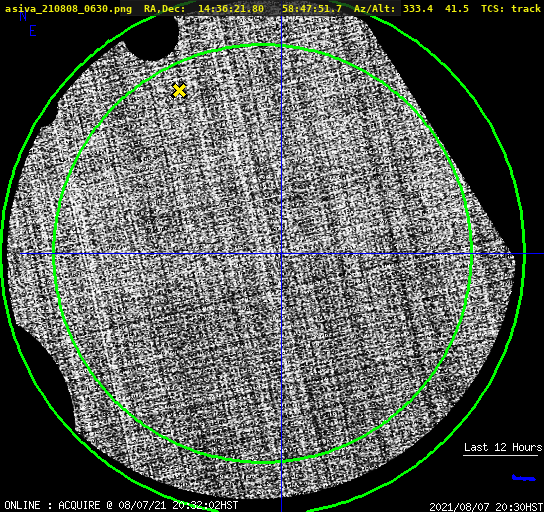Click the altitude value 41.5

457,8
